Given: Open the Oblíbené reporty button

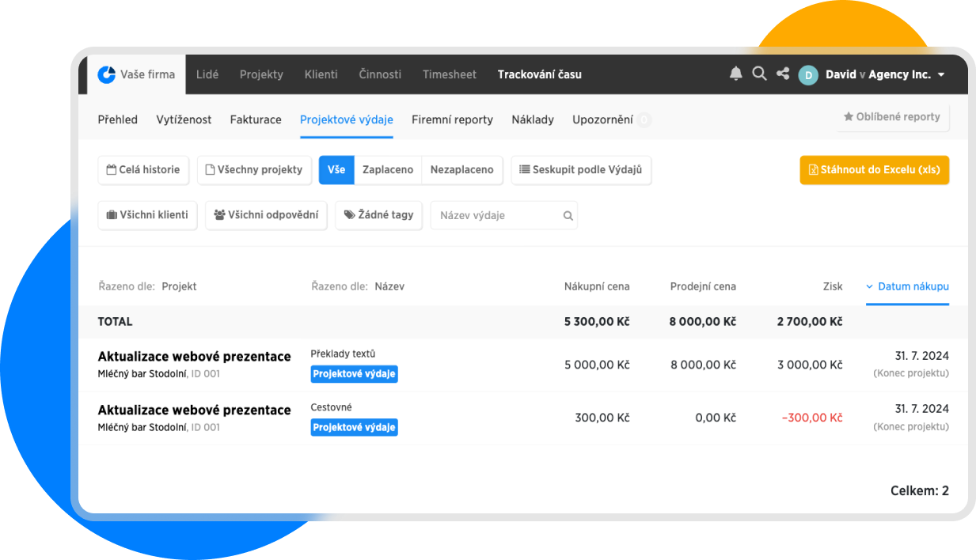Looking at the screenshot, I should 892,117.
